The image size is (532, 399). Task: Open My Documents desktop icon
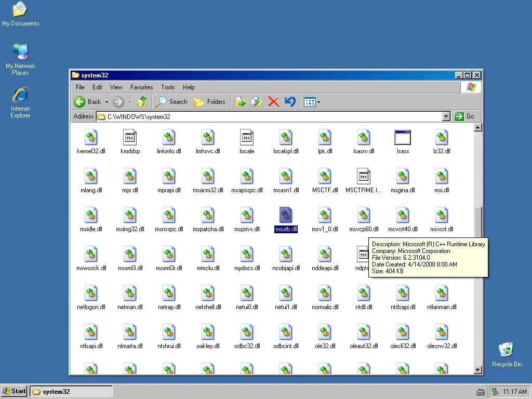[20, 14]
